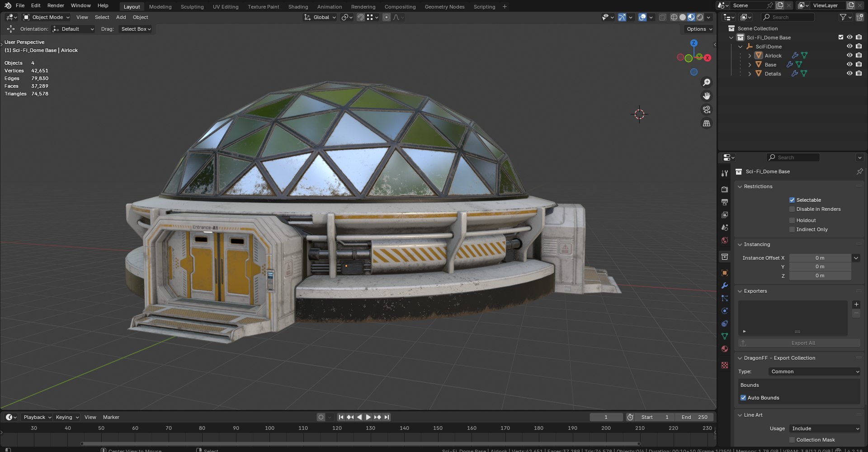Screen dimensions: 868x452
Task: Expand the Details tree item
Action: tap(750, 74)
